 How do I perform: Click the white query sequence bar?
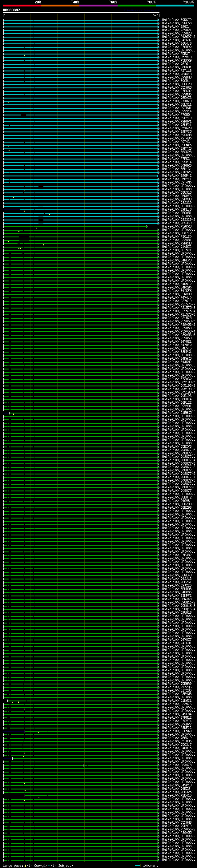(81, 12)
